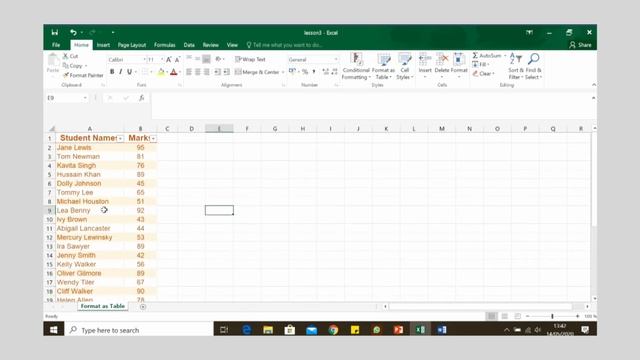The height and width of the screenshot is (360, 640).
Task: Click Increase Indent icon
Action: (x=227, y=72)
